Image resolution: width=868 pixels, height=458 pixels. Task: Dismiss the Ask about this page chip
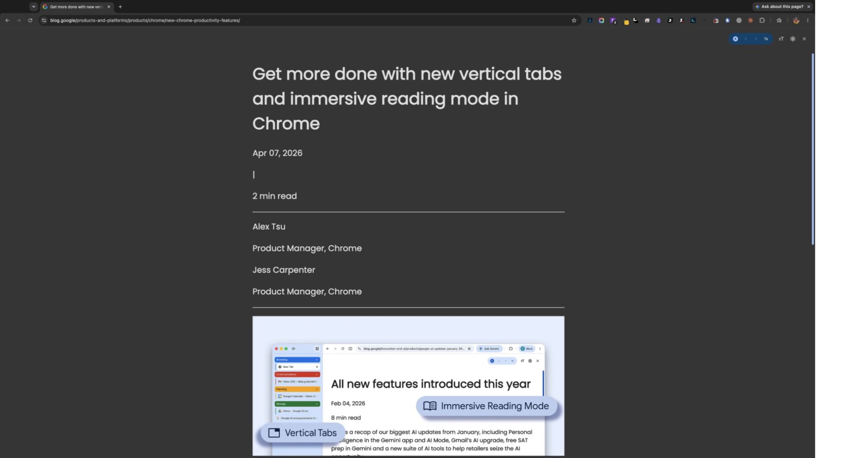click(x=809, y=7)
